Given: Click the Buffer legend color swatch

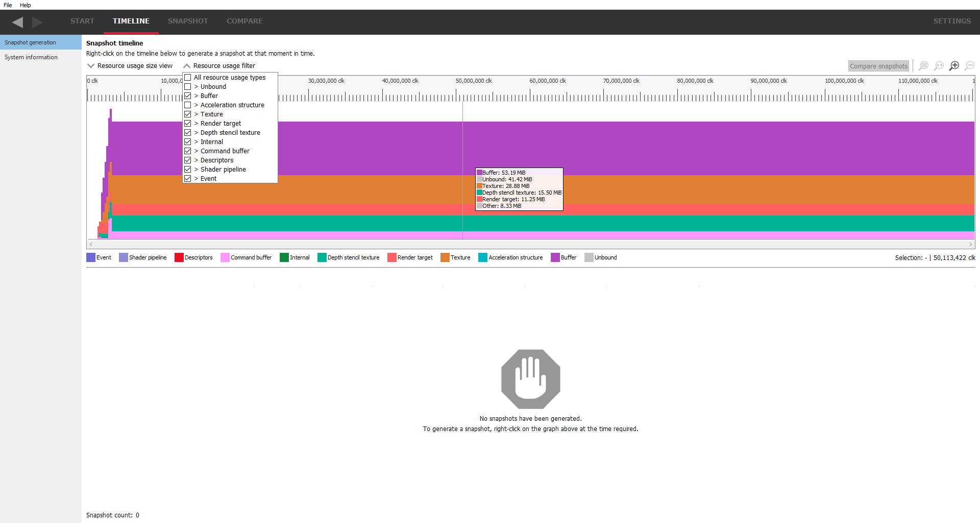Looking at the screenshot, I should pyautogui.click(x=555, y=257).
